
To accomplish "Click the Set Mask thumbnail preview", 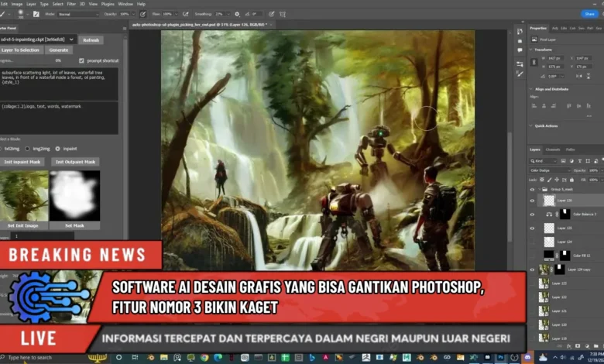I will [x=75, y=194].
